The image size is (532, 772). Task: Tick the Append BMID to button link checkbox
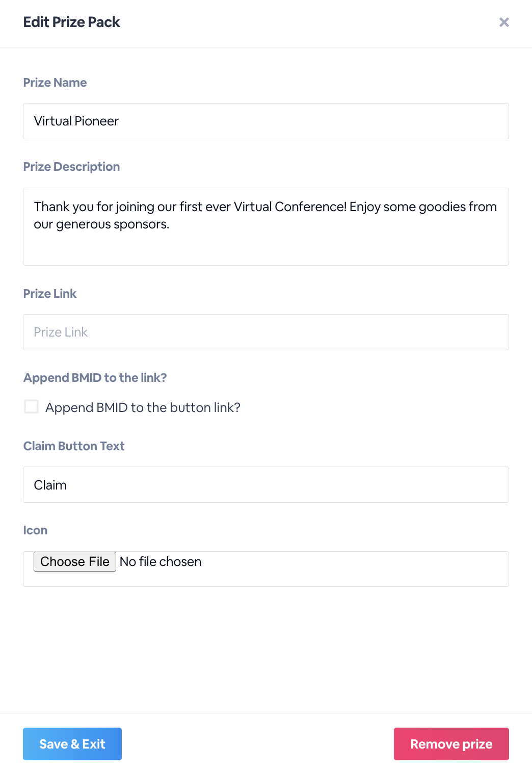pyautogui.click(x=32, y=406)
